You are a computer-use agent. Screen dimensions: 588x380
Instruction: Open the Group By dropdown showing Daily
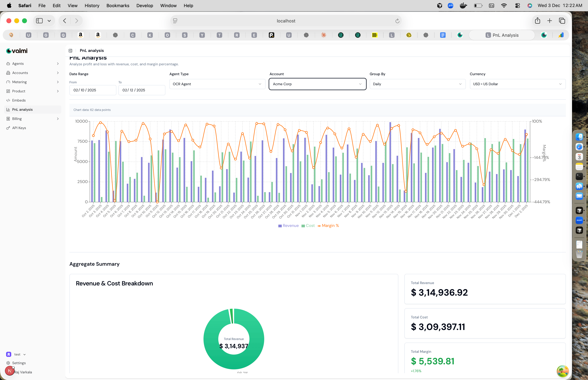417,84
